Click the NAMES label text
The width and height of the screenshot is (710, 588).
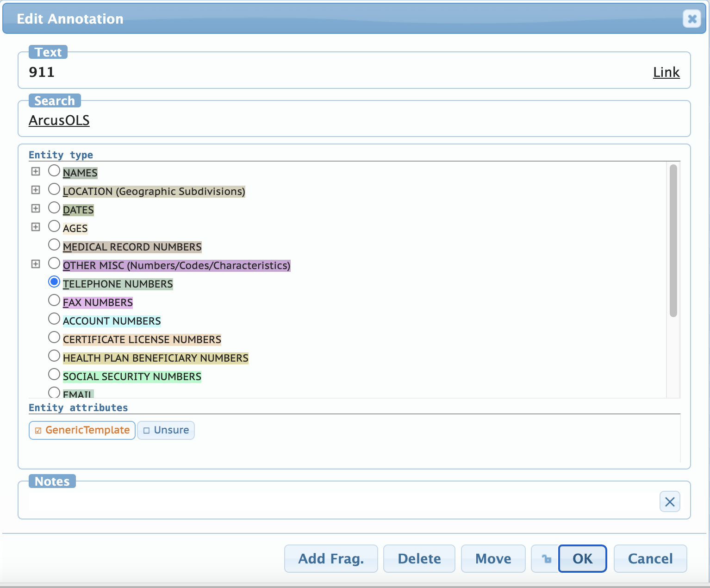coord(80,173)
